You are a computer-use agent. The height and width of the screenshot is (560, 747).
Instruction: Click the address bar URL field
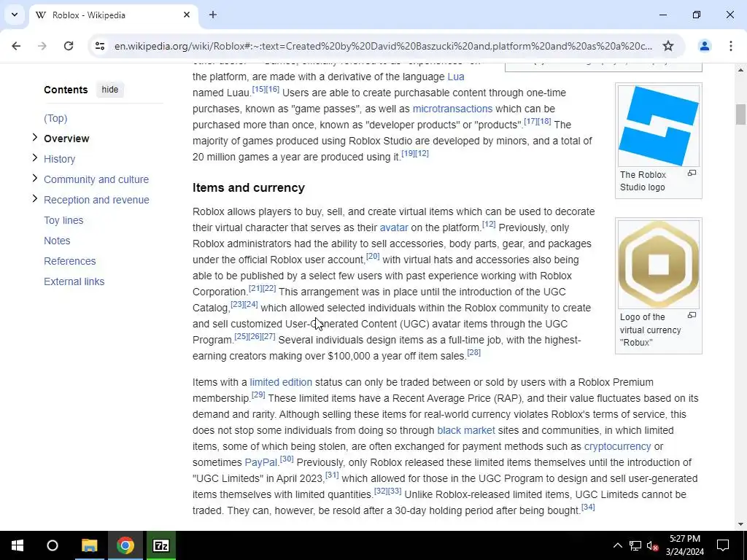click(383, 46)
